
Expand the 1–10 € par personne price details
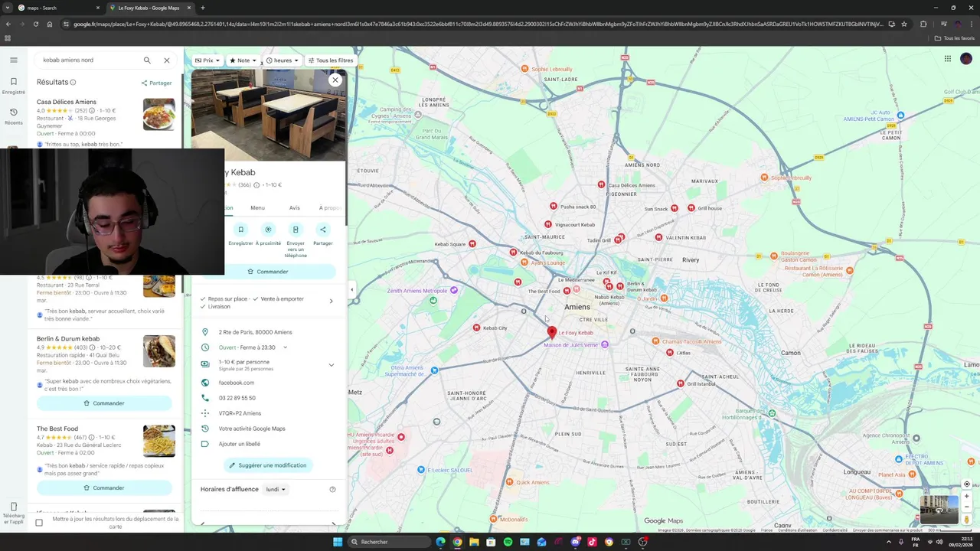(331, 365)
